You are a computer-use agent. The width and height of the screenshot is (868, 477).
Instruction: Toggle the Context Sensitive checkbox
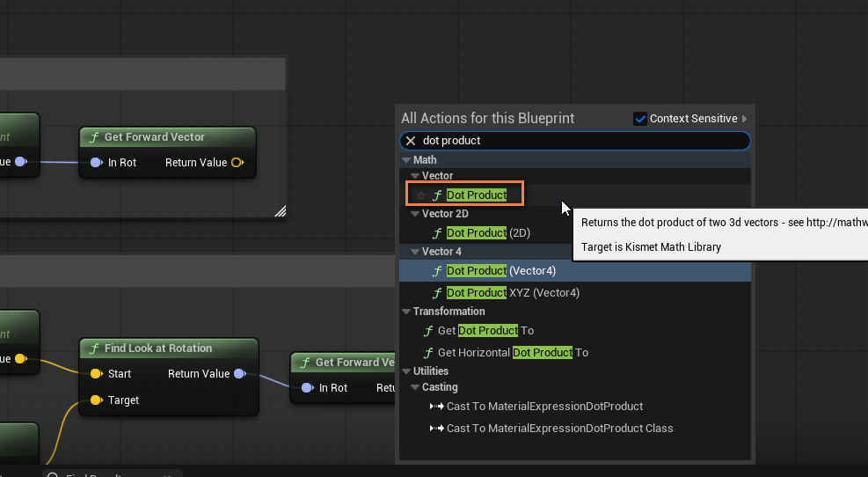coord(640,119)
